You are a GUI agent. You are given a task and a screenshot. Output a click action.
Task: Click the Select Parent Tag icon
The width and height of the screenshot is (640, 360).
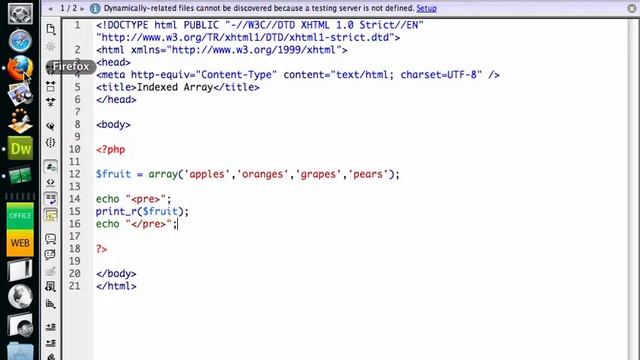tap(51, 126)
